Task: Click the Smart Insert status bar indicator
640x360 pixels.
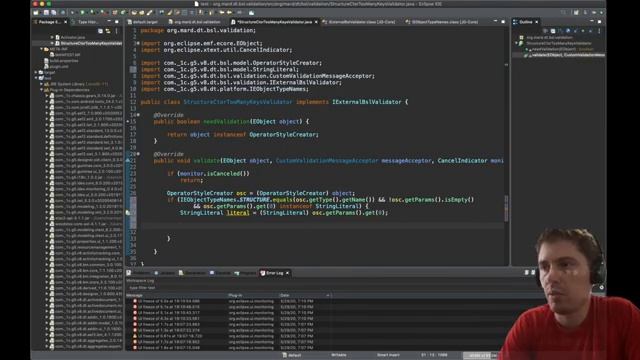Action: point(388,355)
